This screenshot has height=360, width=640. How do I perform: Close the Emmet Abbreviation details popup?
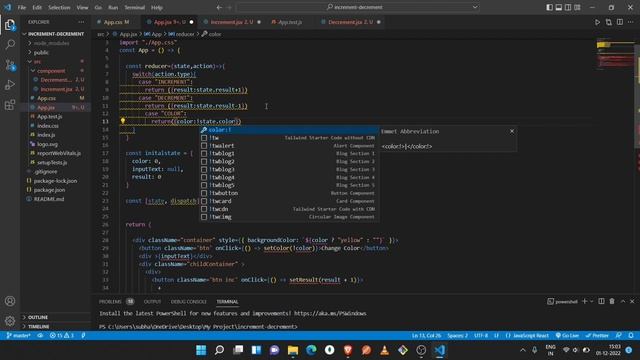(512, 131)
